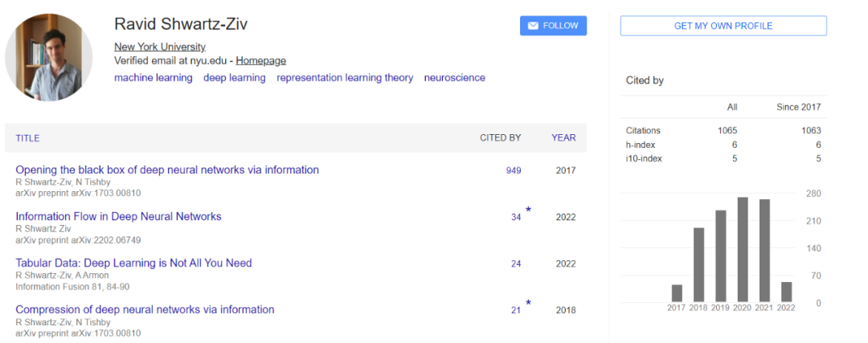Click the 2018 bar in citation chart

pyautogui.click(x=698, y=265)
